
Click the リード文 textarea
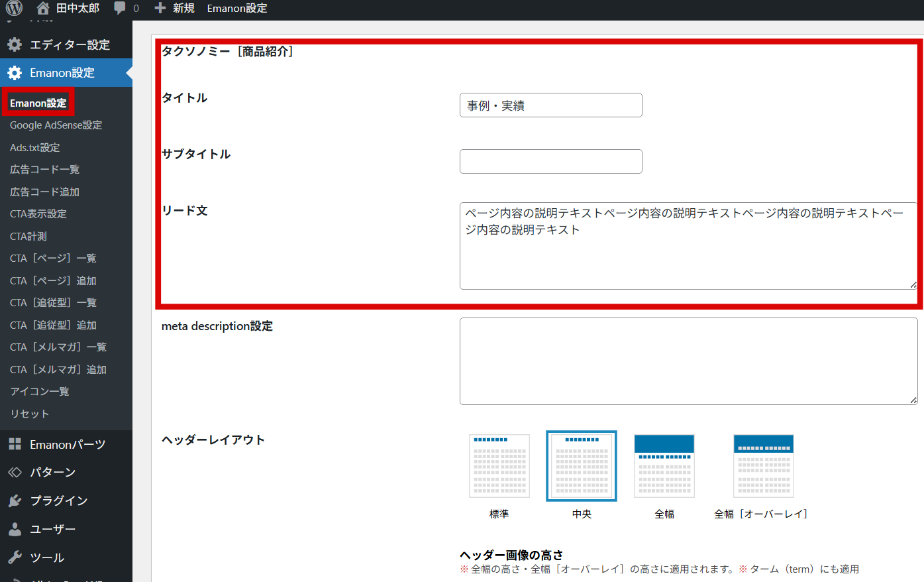689,246
